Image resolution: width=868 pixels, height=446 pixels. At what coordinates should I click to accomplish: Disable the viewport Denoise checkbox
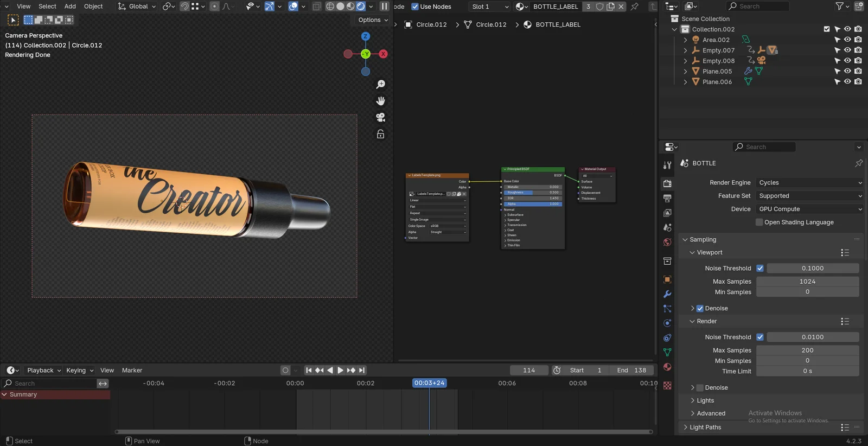pyautogui.click(x=700, y=308)
